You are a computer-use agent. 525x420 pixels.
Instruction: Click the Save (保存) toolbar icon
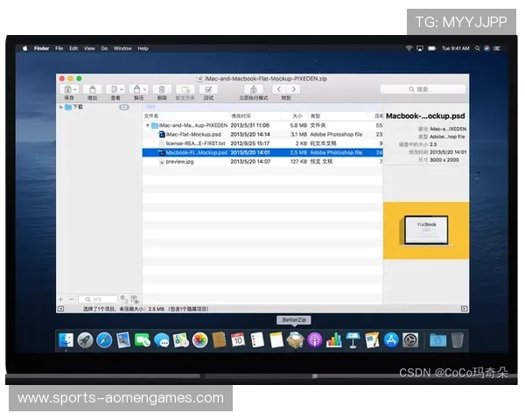click(68, 89)
